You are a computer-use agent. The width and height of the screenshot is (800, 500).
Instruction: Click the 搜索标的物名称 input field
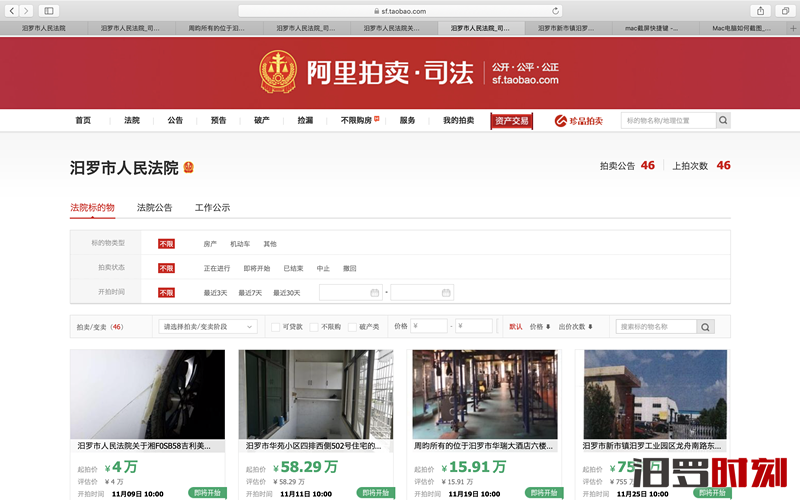pos(656,327)
